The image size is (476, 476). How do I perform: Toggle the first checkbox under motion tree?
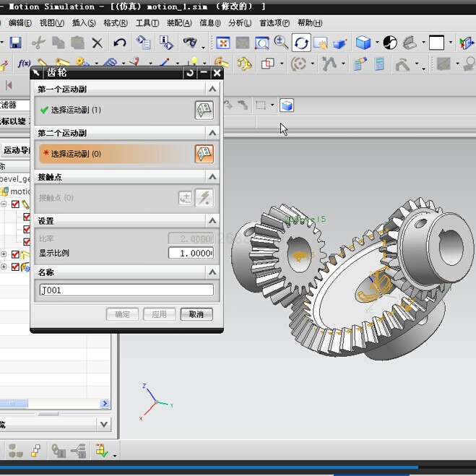click(x=15, y=204)
